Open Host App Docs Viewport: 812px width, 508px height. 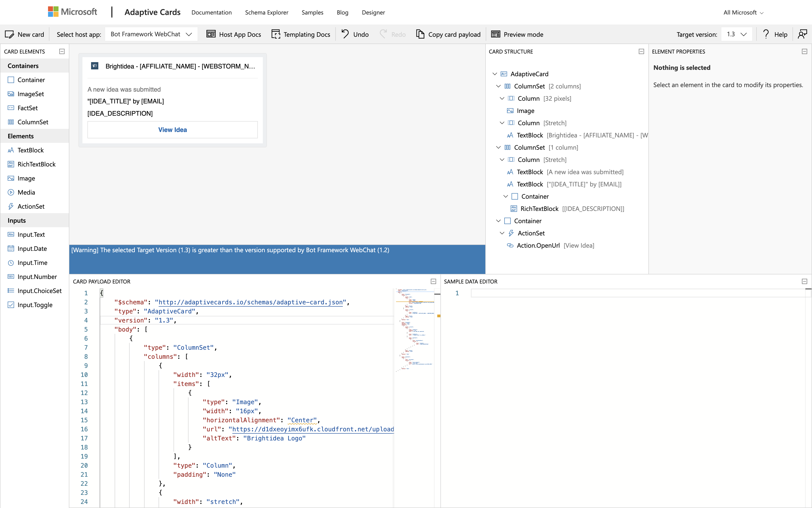234,34
